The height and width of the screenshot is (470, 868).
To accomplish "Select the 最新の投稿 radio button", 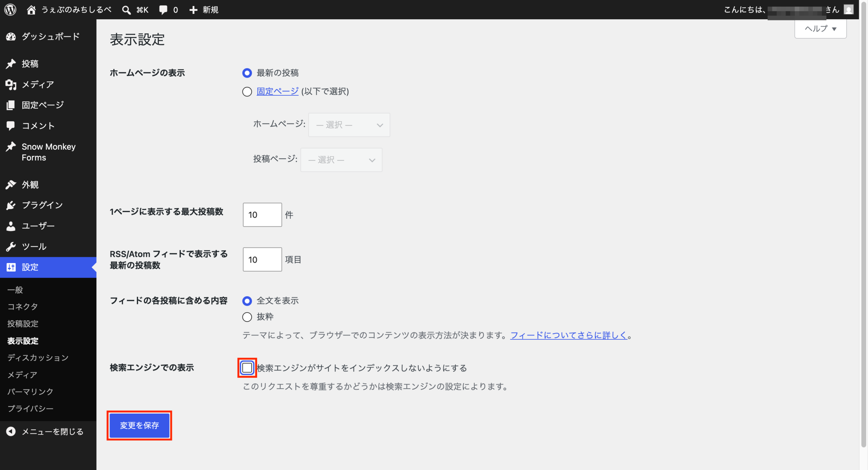I will point(247,73).
